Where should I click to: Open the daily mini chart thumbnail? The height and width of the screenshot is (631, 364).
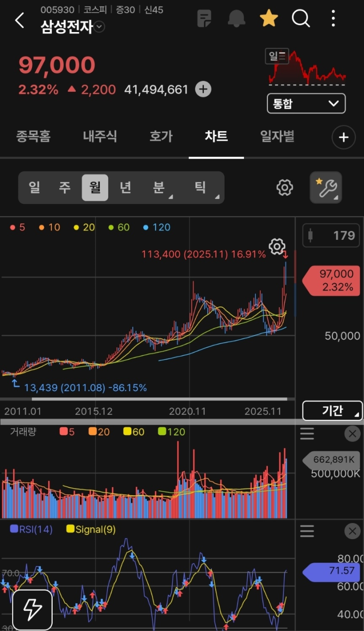coord(307,67)
